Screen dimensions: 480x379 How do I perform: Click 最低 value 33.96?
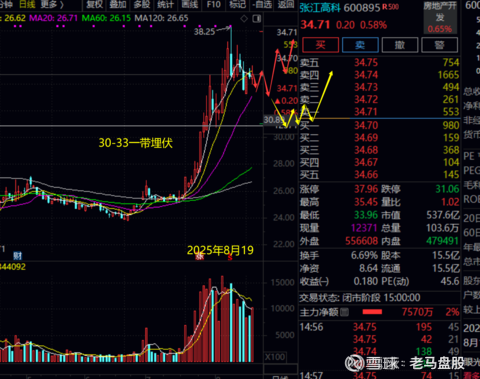tap(366, 215)
